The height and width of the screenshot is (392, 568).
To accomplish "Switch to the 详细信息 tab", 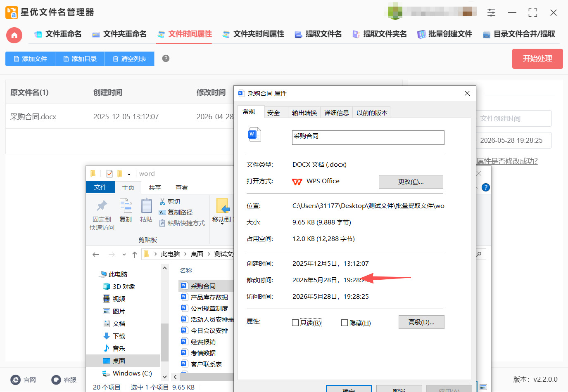I will [x=336, y=113].
